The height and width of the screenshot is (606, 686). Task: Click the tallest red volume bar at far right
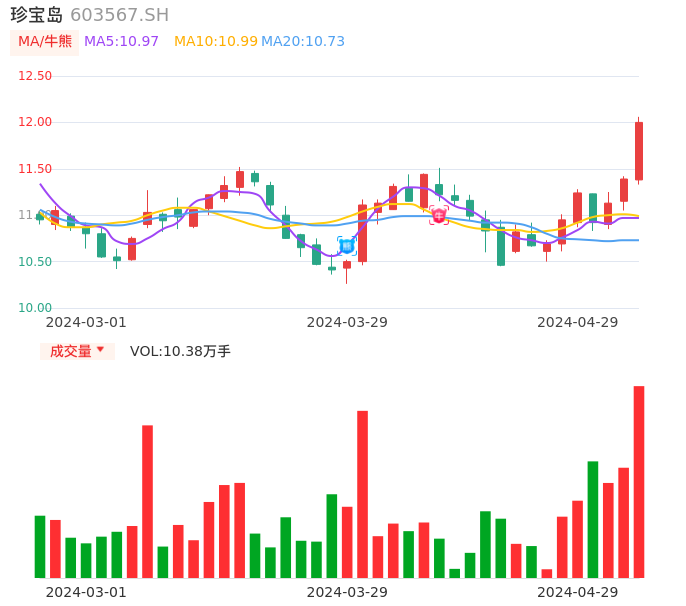pos(639,481)
